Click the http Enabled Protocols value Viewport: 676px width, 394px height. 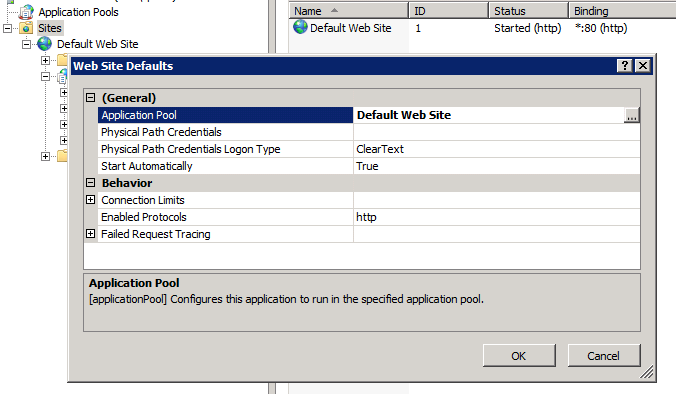pos(497,217)
